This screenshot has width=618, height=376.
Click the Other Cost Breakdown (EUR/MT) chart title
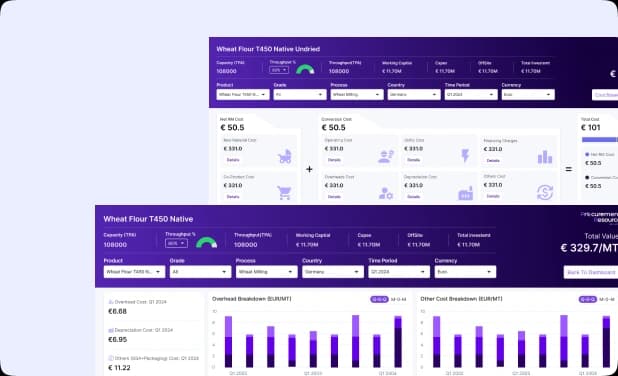click(461, 299)
